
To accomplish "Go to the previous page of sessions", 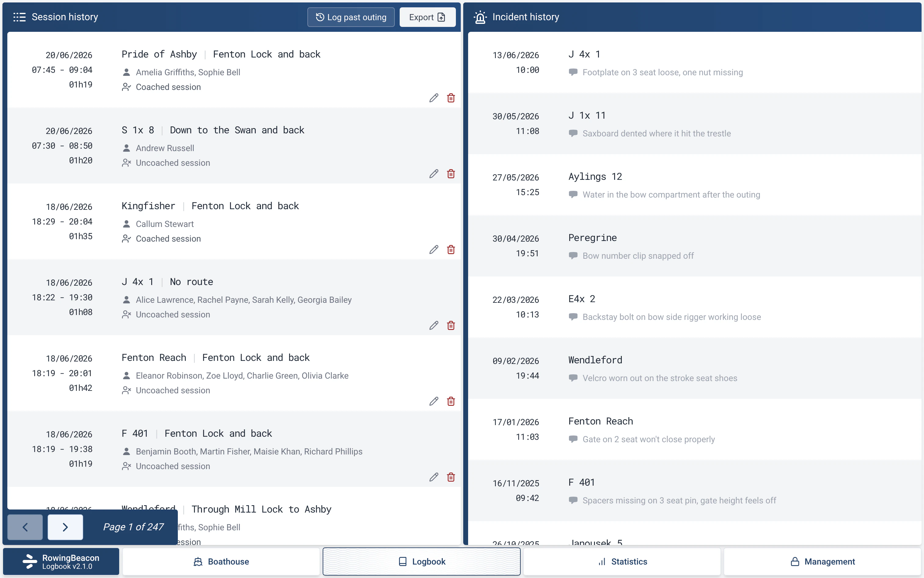I will [x=25, y=527].
